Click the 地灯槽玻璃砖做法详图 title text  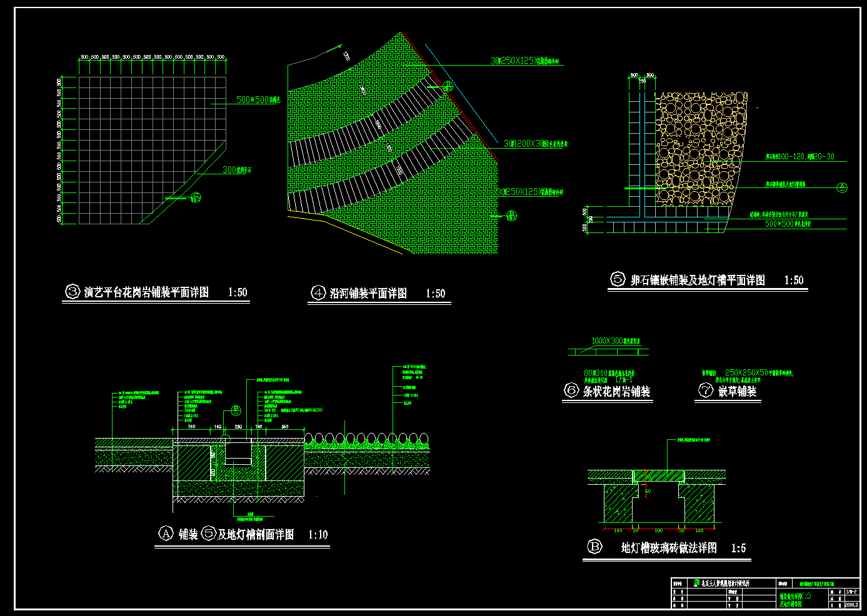[668, 548]
